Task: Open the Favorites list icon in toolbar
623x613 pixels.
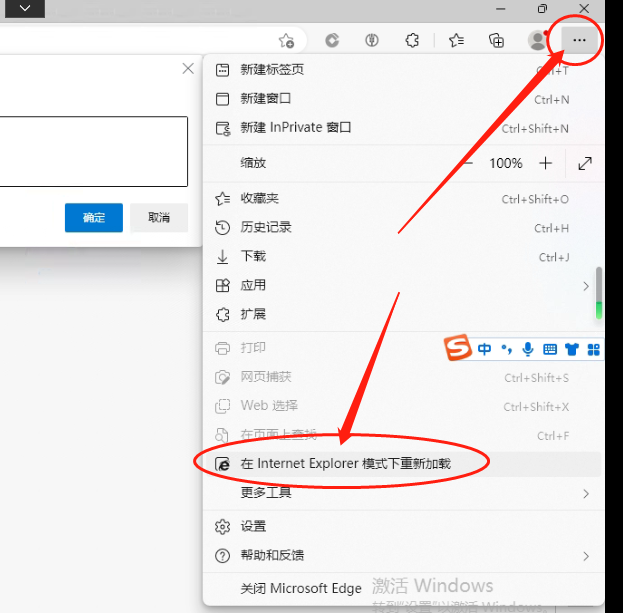Action: pos(456,40)
